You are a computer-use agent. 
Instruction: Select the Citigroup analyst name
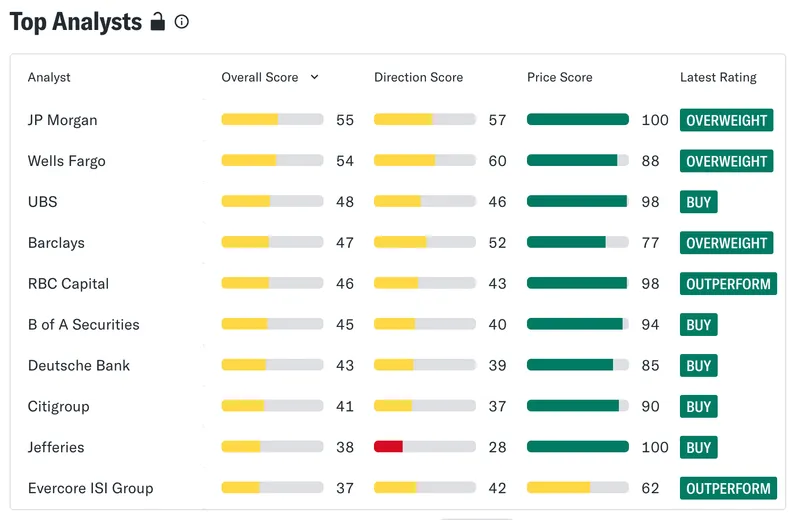click(58, 406)
